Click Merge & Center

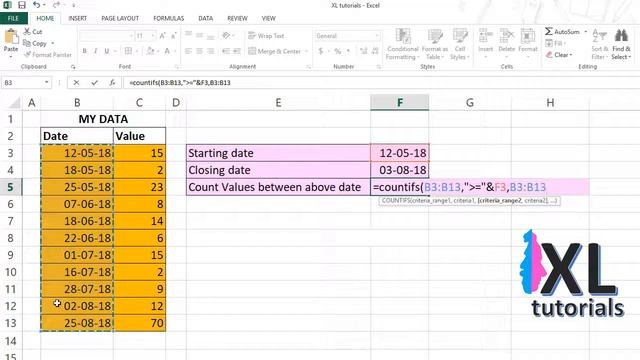[274, 51]
